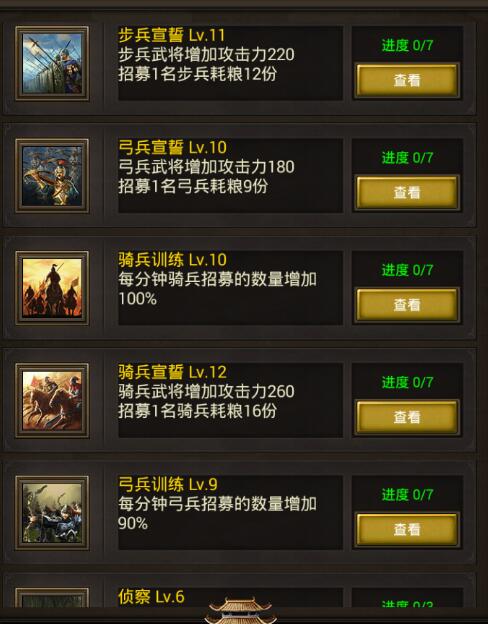Select the 骑兵训练 100% description panel
This screenshot has height=624, width=488.
pos(230,288)
